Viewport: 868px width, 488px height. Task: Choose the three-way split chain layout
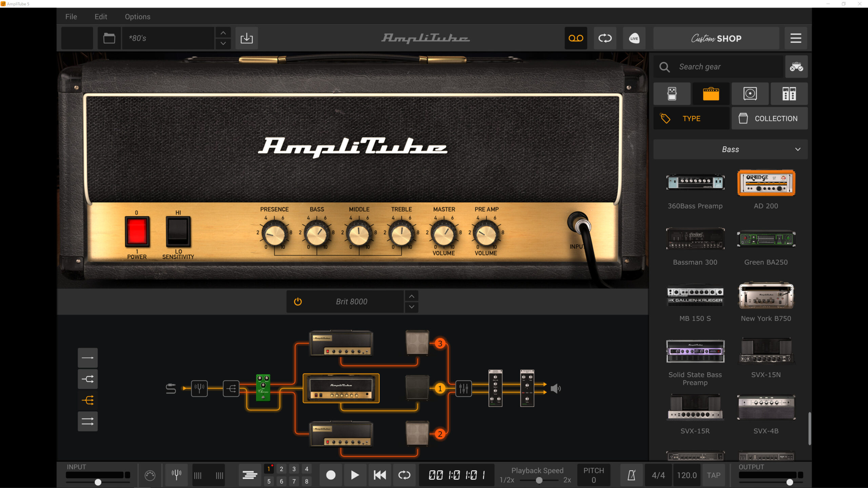[88, 400]
